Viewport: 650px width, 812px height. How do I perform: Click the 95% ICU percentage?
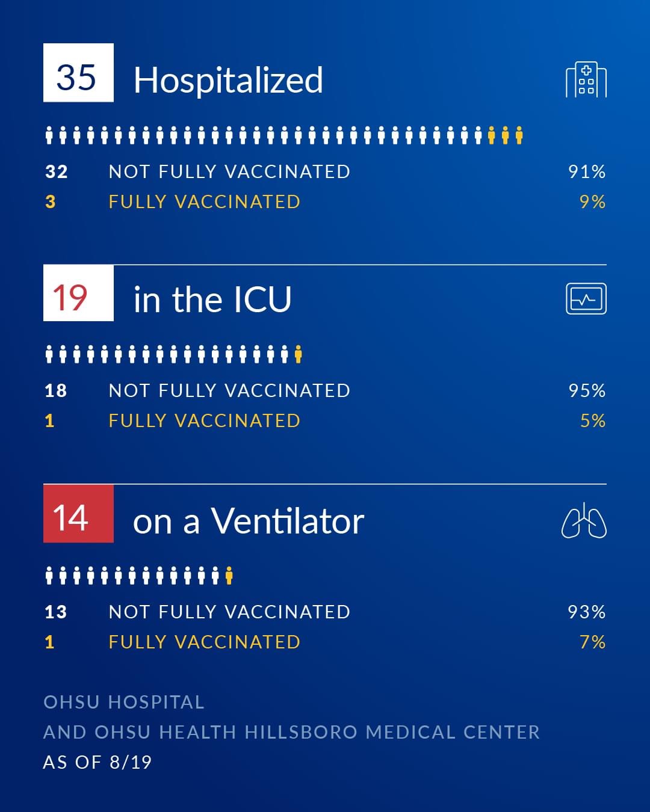[x=587, y=391]
